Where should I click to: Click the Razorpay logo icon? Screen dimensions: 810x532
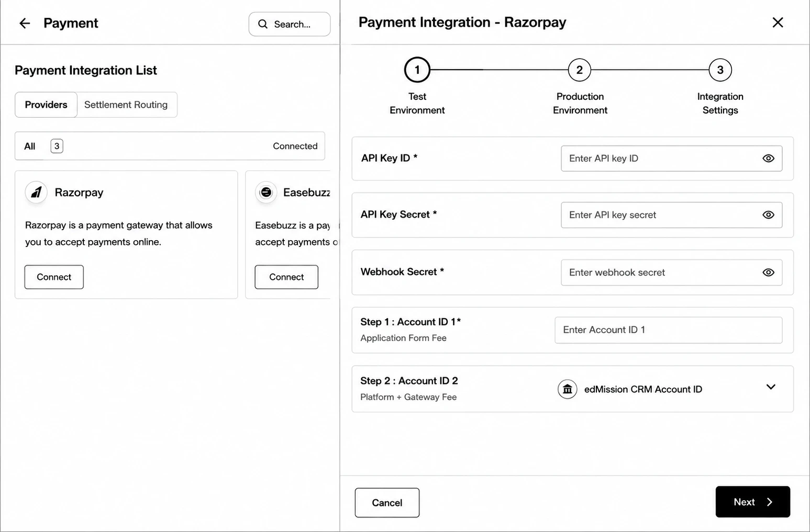36,193
